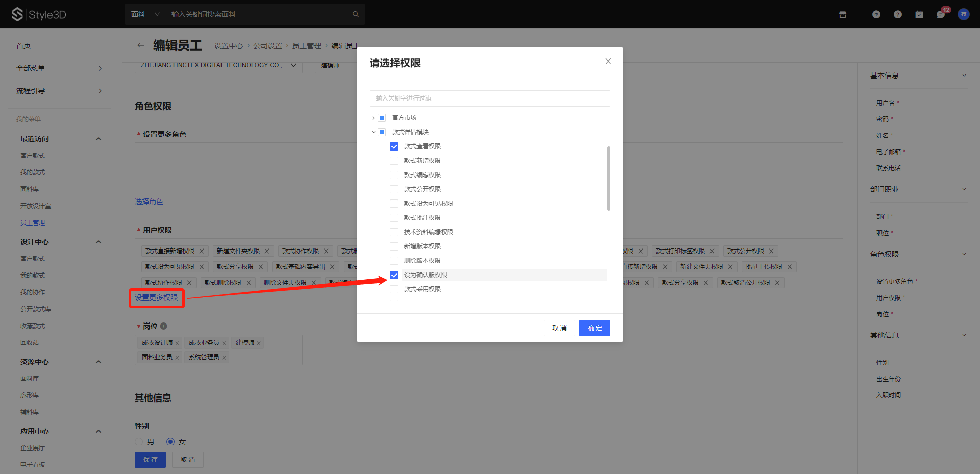Switch language with the 中 icon
The width and height of the screenshot is (980, 474).
click(x=876, y=14)
